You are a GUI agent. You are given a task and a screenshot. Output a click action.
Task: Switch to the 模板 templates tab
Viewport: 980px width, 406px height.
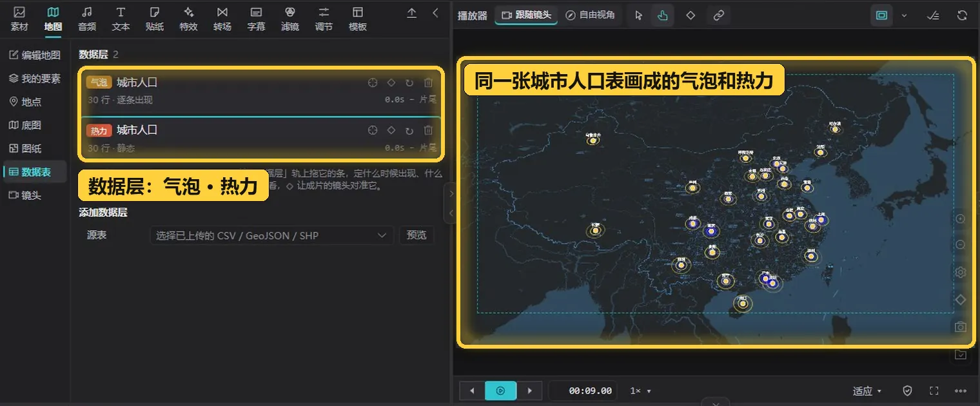(x=358, y=19)
